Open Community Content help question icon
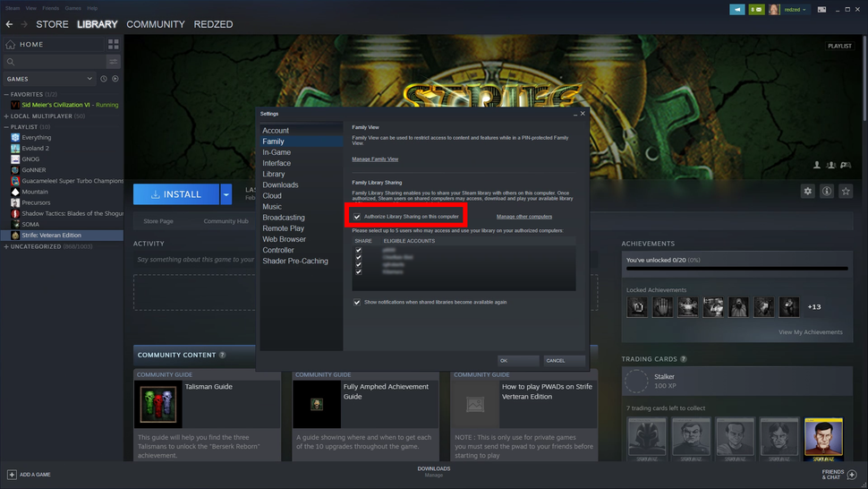The height and width of the screenshot is (489, 868). tap(222, 355)
